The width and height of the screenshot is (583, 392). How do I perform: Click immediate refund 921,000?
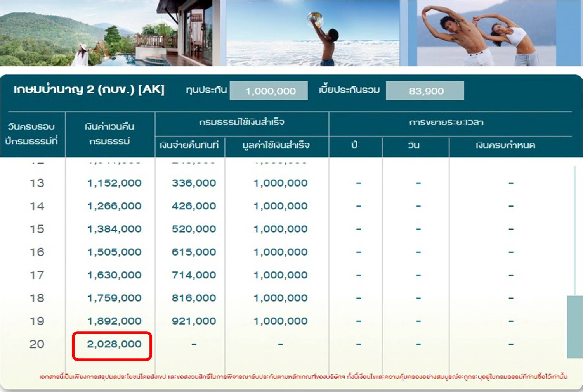coord(194,321)
